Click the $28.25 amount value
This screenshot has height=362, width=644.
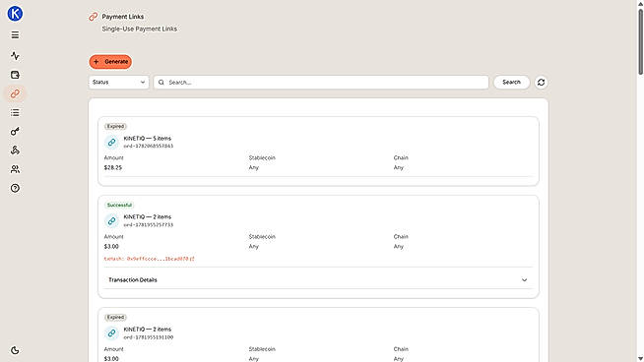(113, 167)
